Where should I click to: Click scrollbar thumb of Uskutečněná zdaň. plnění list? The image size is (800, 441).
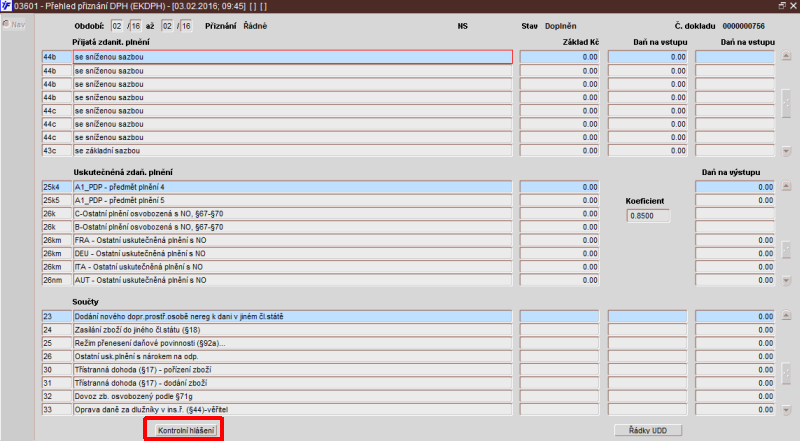pos(786,249)
